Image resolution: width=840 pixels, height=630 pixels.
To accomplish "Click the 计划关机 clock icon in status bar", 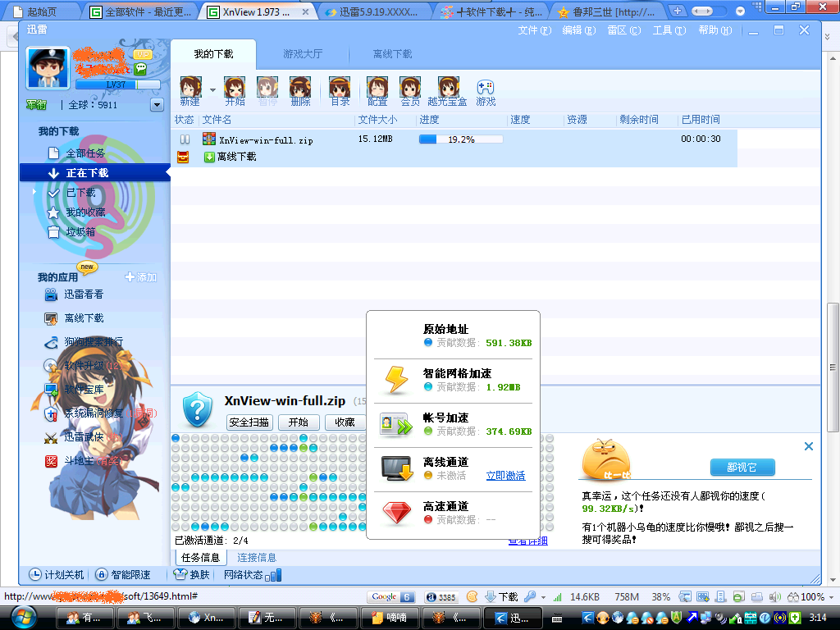I will (34, 574).
